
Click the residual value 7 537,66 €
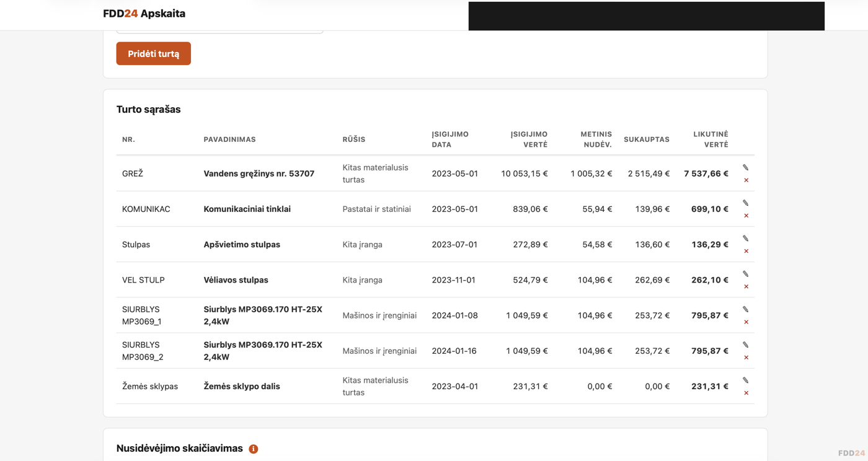click(x=706, y=173)
